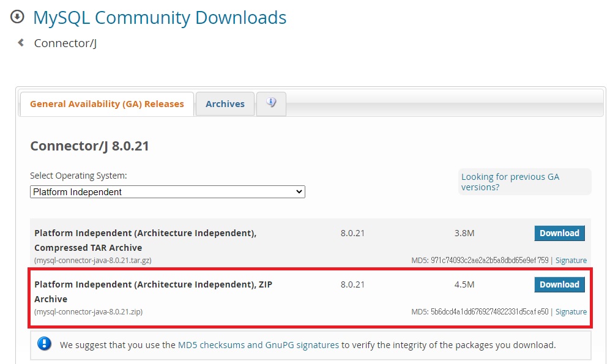Open Signature link for the zip file
The image size is (610, 364).
571,311
